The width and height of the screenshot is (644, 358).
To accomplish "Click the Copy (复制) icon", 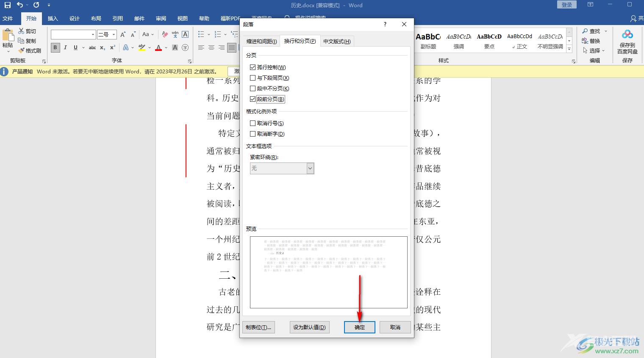I will [22, 41].
